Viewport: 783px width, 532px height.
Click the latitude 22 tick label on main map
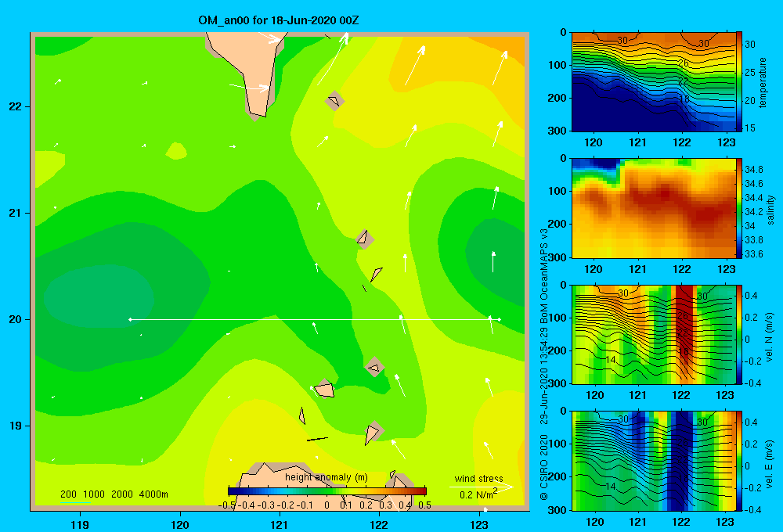pyautogui.click(x=15, y=107)
